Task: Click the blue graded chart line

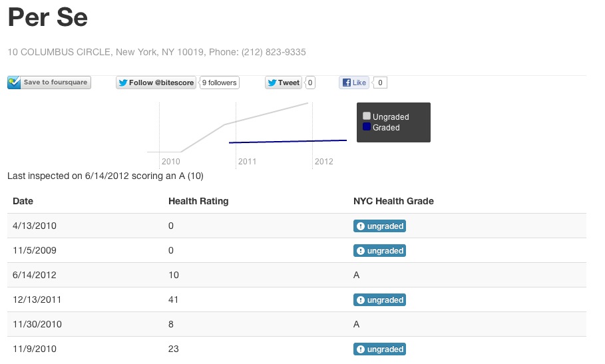Action: tap(286, 142)
